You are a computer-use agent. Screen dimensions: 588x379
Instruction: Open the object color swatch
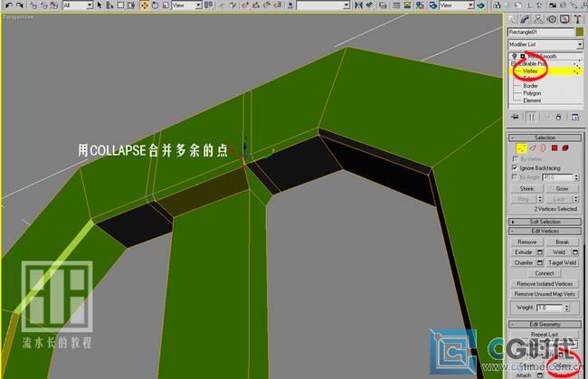(580, 33)
